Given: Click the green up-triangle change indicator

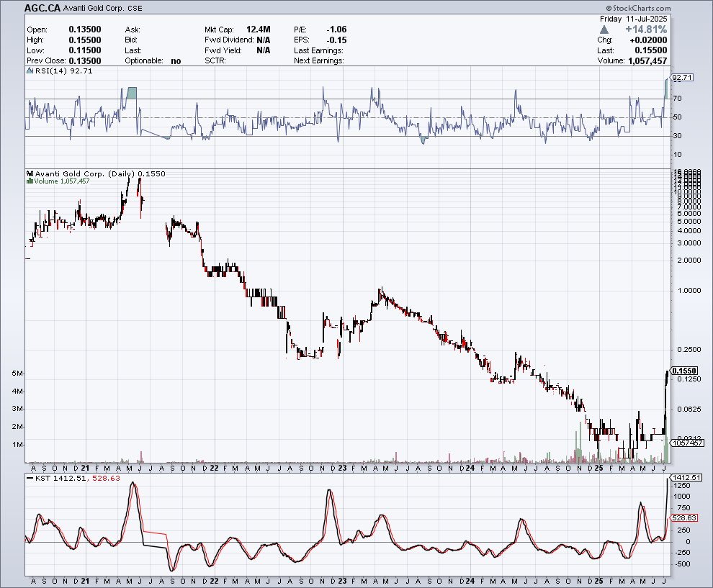Looking at the screenshot, I should pos(604,30).
